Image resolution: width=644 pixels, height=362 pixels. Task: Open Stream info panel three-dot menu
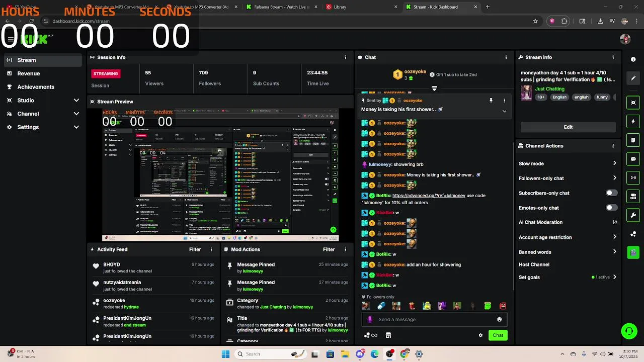tap(613, 57)
